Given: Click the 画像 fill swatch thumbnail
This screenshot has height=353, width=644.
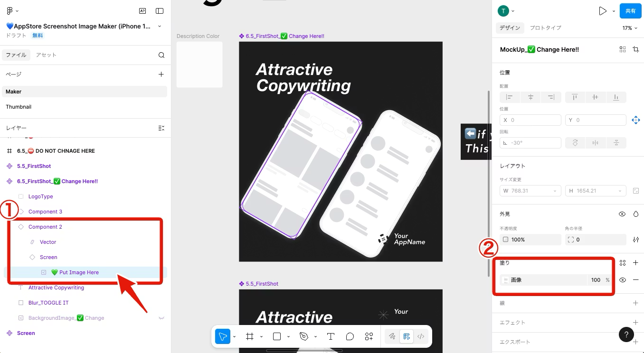Looking at the screenshot, I should [x=505, y=280].
